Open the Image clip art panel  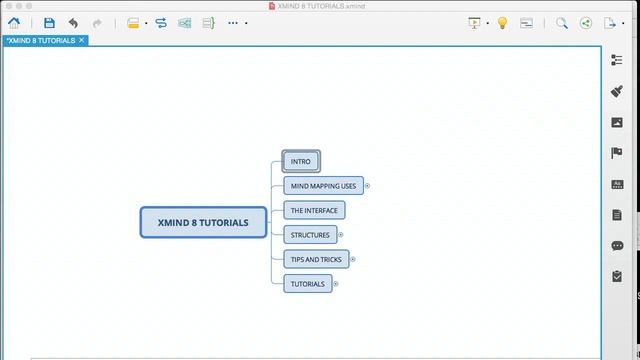click(x=617, y=122)
